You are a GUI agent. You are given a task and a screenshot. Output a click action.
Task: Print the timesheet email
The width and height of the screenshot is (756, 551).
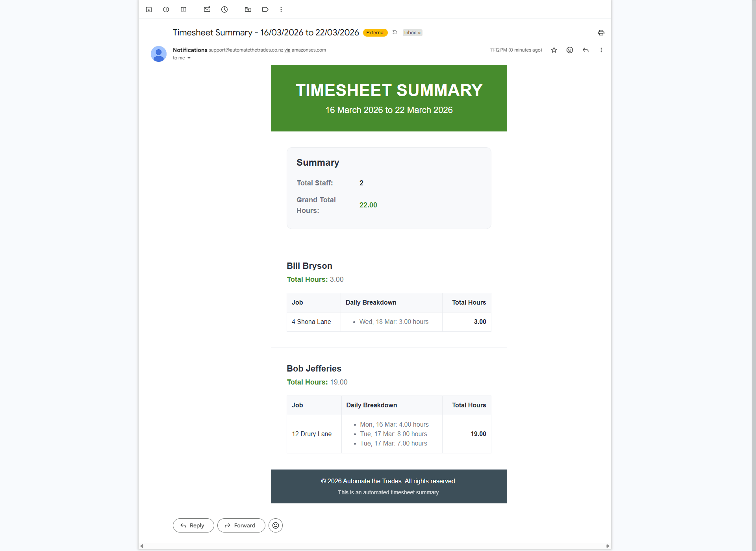pyautogui.click(x=601, y=33)
